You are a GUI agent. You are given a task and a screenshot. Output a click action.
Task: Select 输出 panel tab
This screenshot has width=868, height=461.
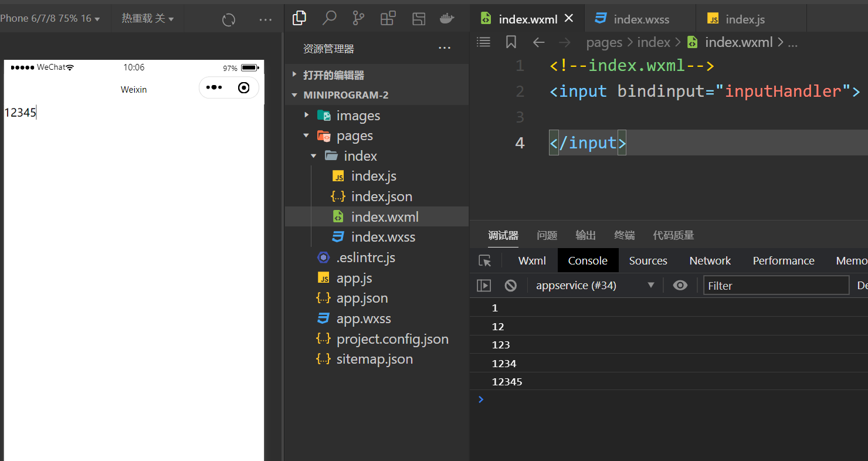click(x=585, y=235)
